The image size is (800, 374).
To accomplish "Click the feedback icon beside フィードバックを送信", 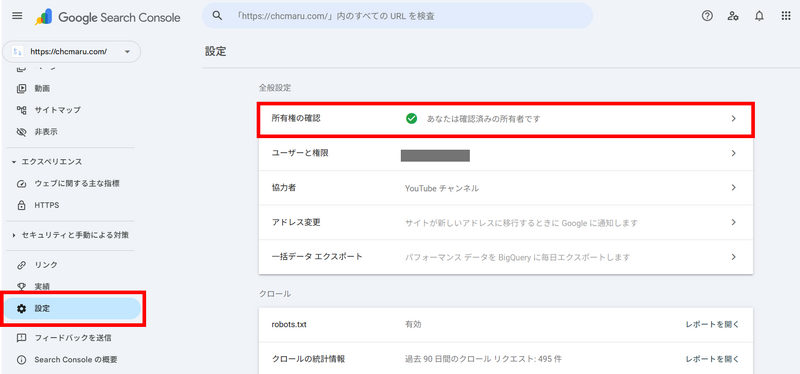I will point(21,338).
